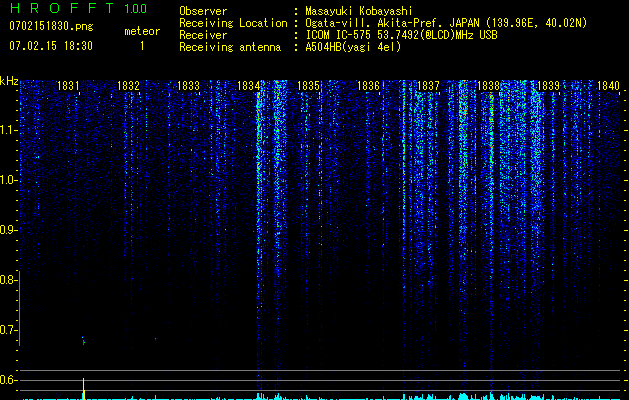Click the 1839 time marker
Viewport: 629px width, 400px height.
tap(548, 85)
